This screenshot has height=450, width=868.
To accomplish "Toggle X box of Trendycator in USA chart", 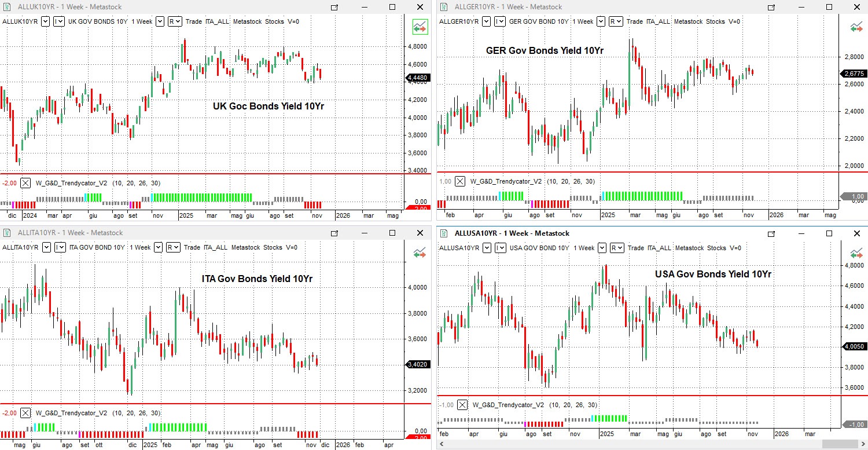I will (462, 405).
